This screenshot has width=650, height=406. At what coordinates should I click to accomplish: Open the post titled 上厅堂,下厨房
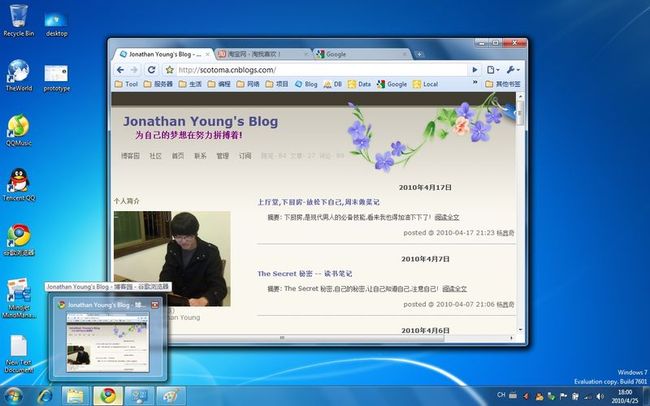click(318, 202)
